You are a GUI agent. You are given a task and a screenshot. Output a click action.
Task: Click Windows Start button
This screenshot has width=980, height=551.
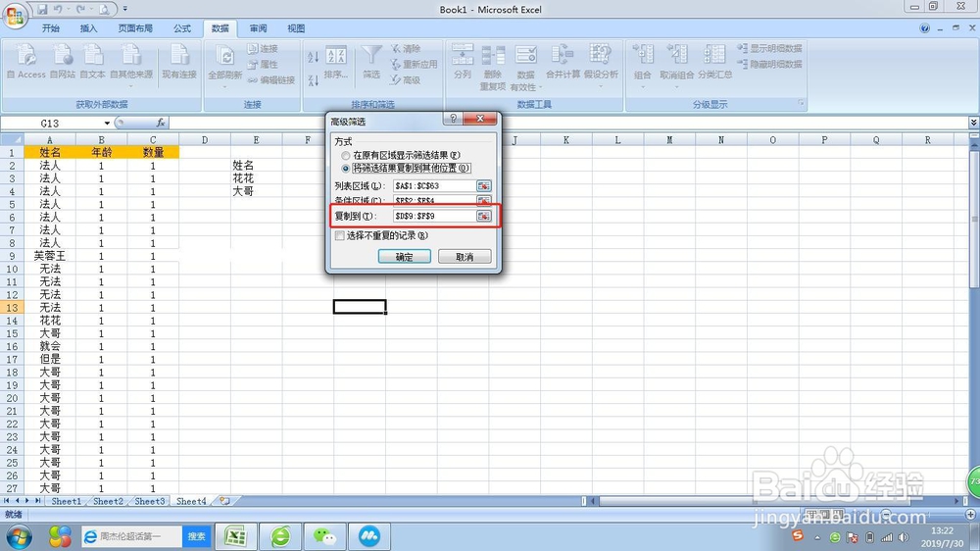18,536
